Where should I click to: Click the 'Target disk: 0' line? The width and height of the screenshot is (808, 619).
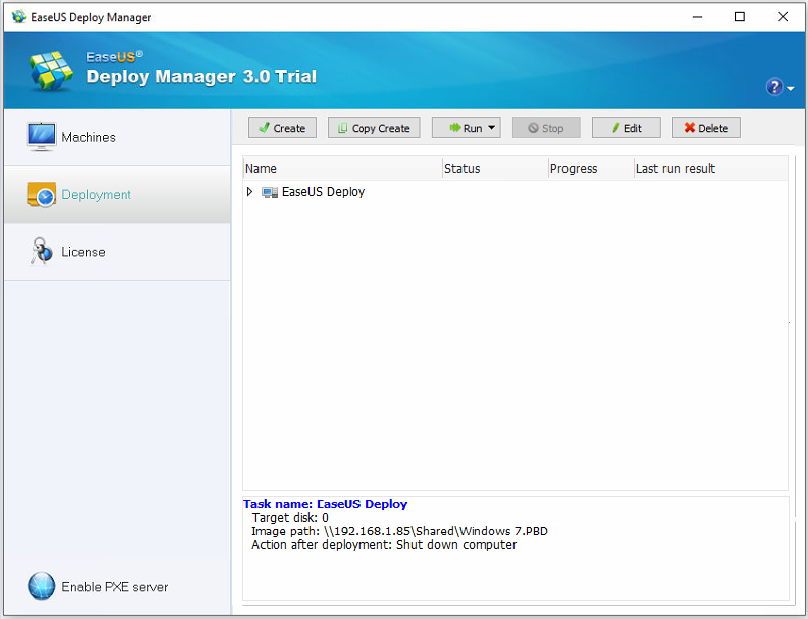(x=290, y=517)
